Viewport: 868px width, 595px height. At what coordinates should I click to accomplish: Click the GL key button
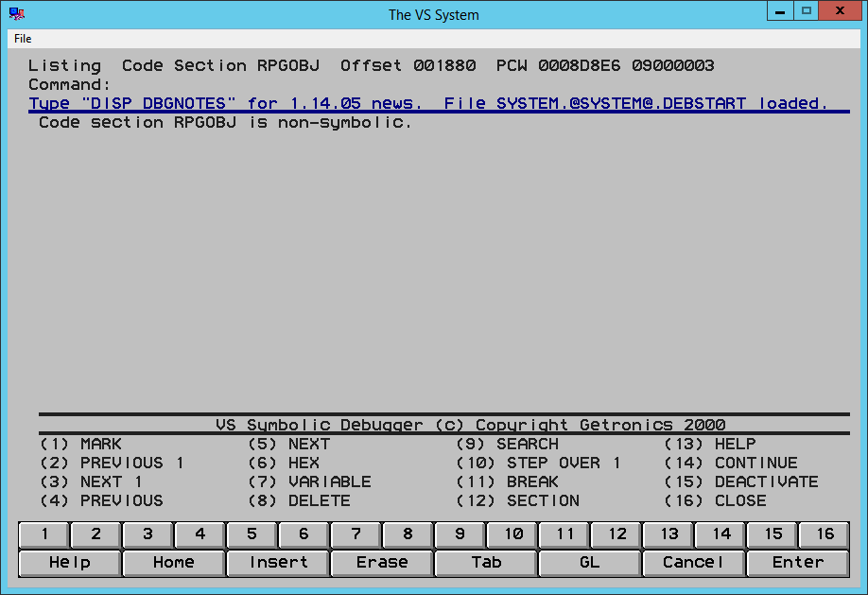click(x=590, y=563)
